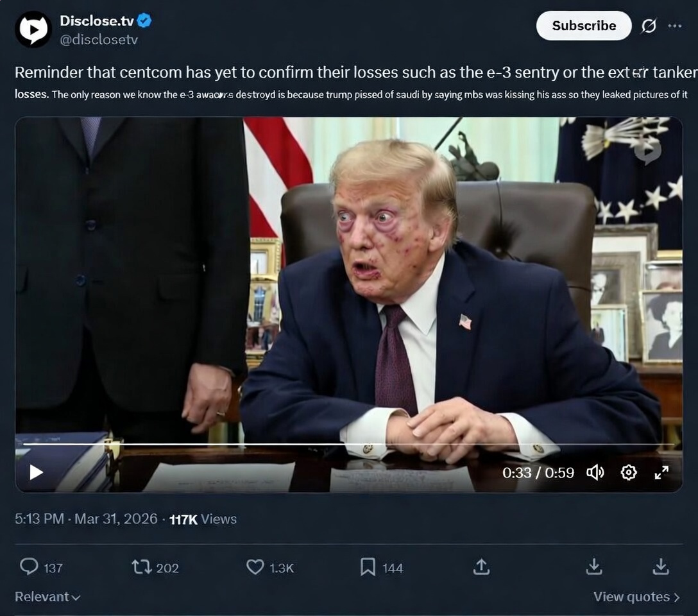Click the rightmost download icon
698x616 pixels.
[661, 567]
